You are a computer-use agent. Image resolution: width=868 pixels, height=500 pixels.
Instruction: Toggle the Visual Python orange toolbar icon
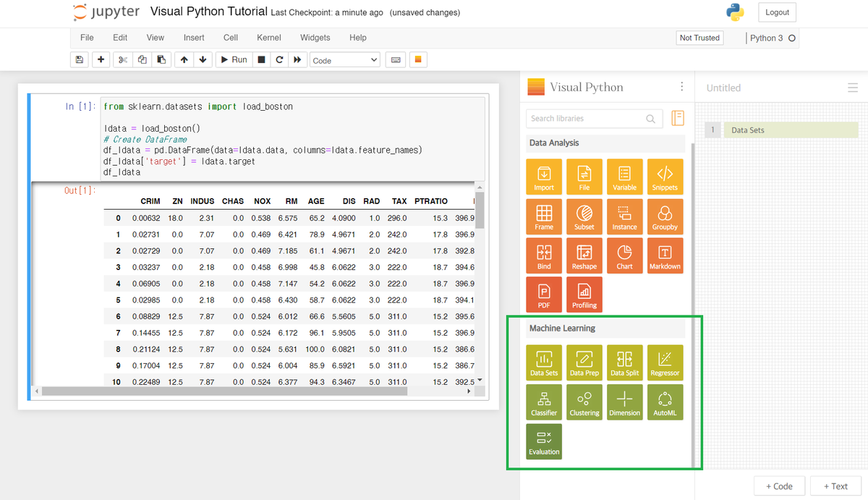(418, 60)
